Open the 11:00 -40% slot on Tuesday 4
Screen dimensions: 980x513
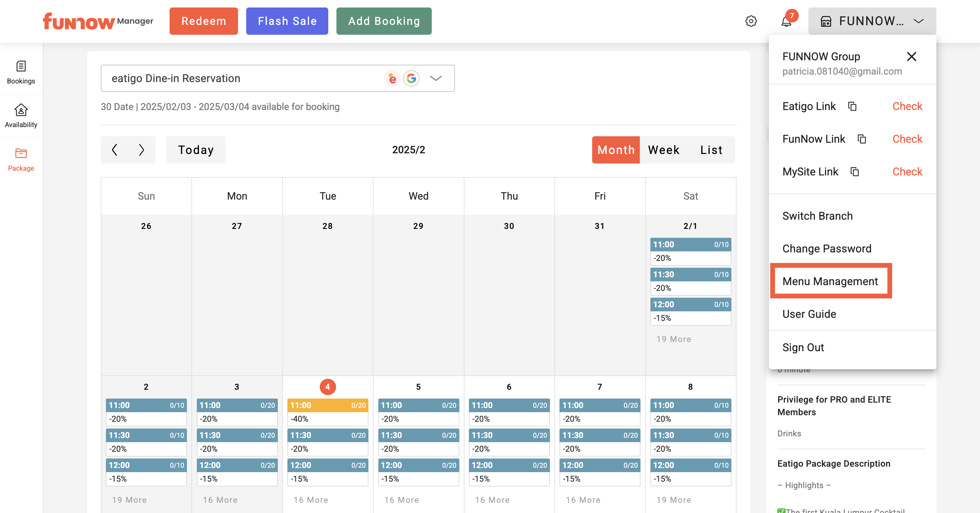pyautogui.click(x=328, y=412)
